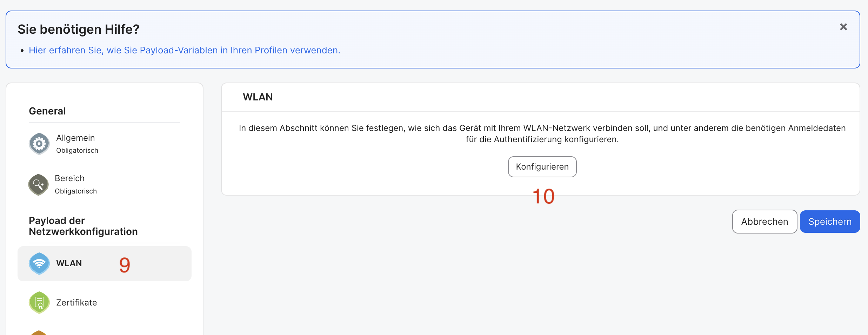The height and width of the screenshot is (335, 868).
Task: Open the Bereich sidebar entry label
Action: [69, 178]
